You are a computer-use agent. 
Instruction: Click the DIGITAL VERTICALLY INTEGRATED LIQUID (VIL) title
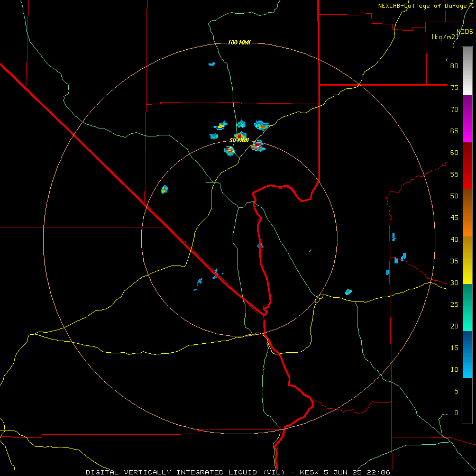pyautogui.click(x=185, y=472)
